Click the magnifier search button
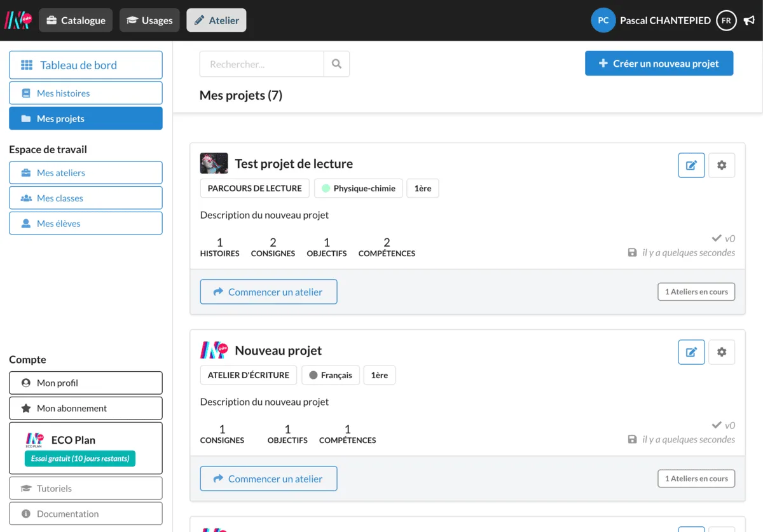This screenshot has width=763, height=532. click(337, 64)
